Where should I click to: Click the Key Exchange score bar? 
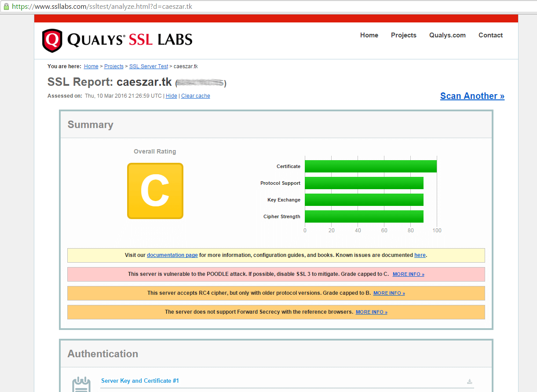click(x=364, y=200)
